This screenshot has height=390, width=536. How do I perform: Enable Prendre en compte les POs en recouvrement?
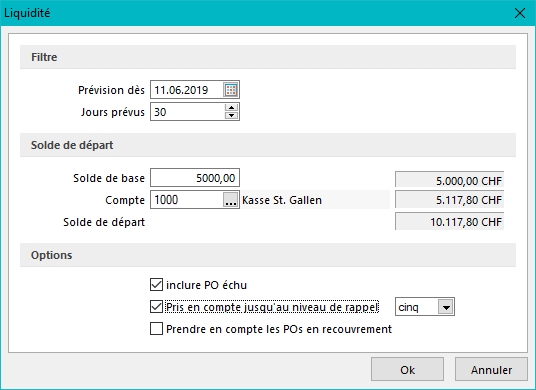click(156, 328)
